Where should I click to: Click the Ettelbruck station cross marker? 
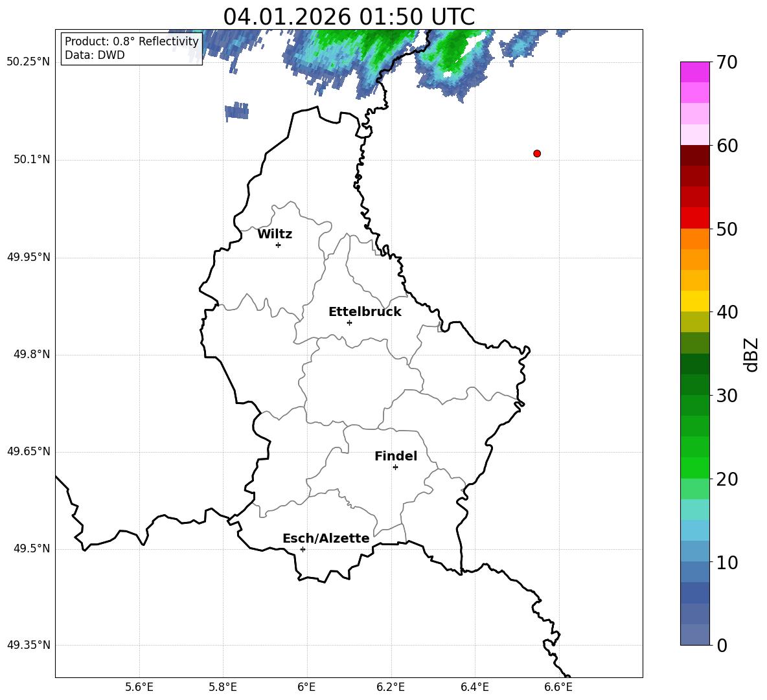click(349, 322)
